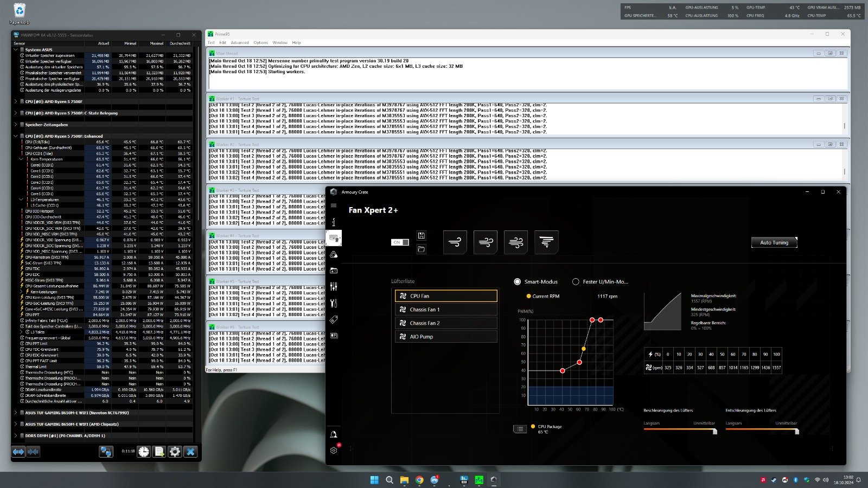Collapse the Kern-Temperaturen subtree

pos(21,159)
